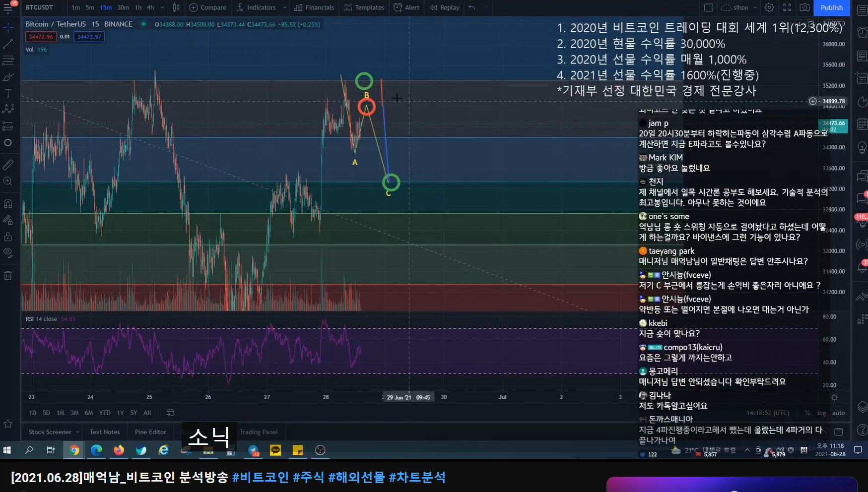Launch Chrome from the Windows taskbar

(x=74, y=450)
